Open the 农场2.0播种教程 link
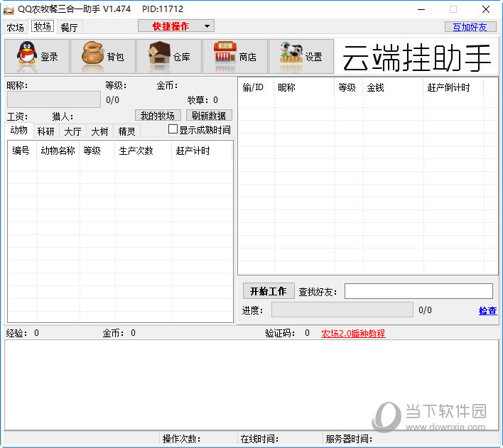This screenshot has width=503, height=448. (x=353, y=333)
